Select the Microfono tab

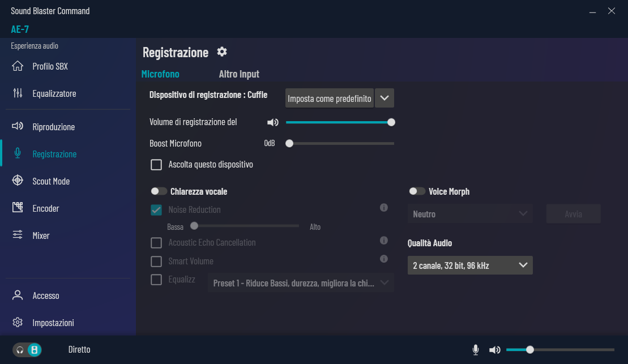160,74
